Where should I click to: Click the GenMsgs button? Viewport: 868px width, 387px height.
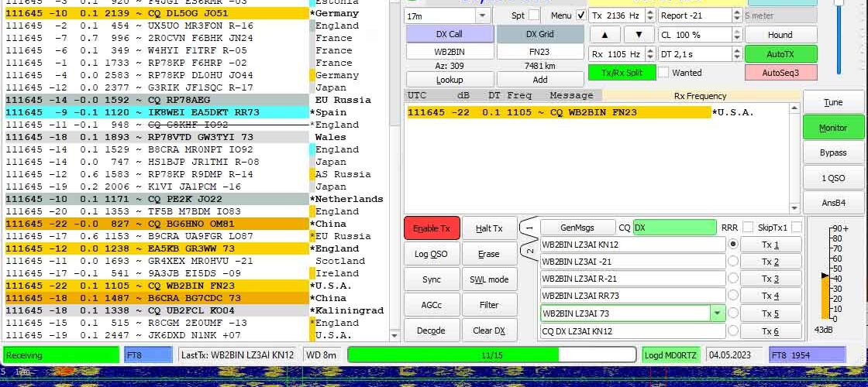577,228
